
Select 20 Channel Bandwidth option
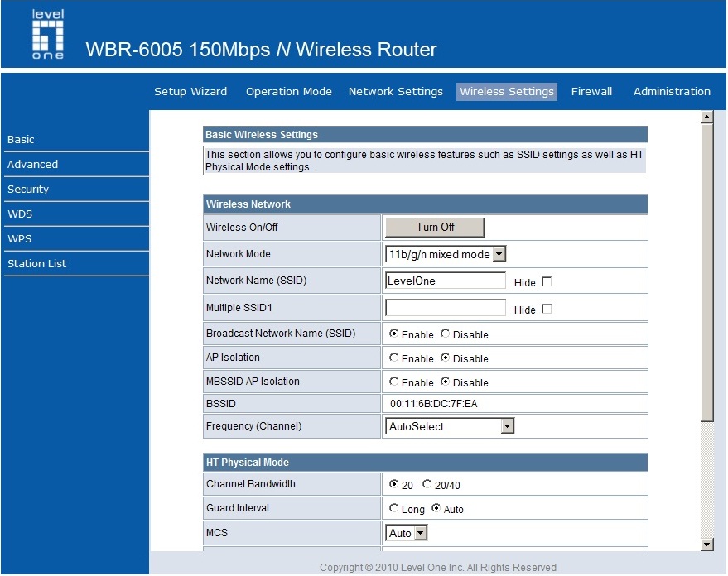[x=393, y=484]
